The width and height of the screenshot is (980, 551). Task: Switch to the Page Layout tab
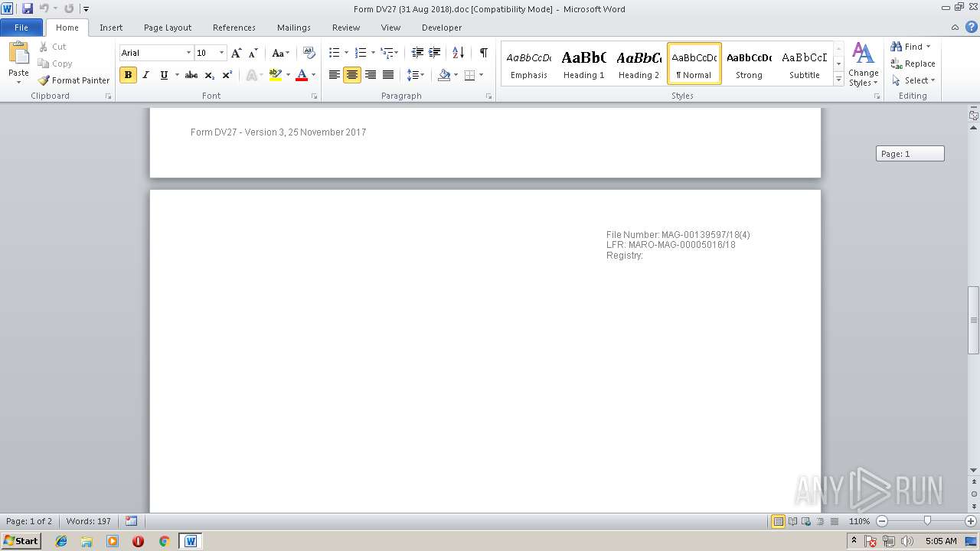168,28
